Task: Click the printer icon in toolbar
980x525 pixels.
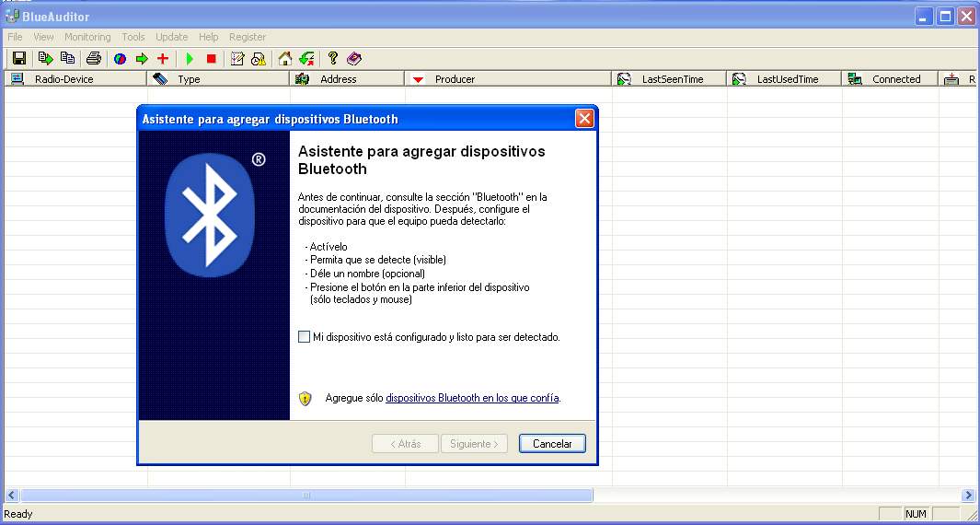Action: coord(94,59)
